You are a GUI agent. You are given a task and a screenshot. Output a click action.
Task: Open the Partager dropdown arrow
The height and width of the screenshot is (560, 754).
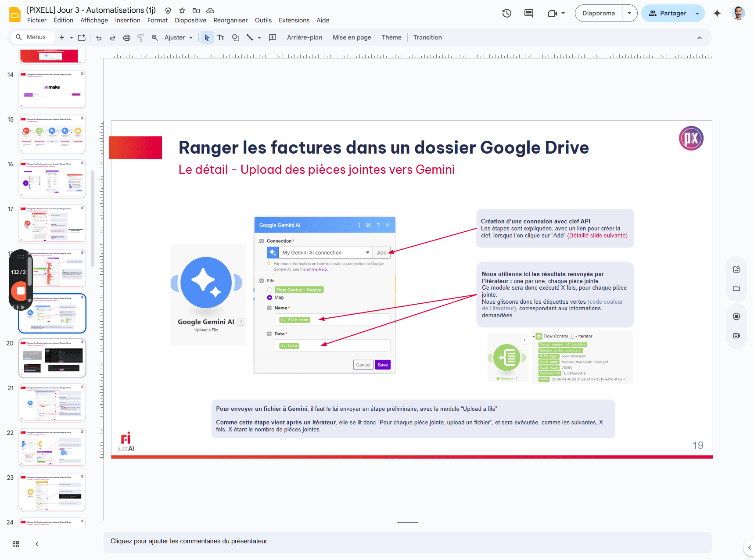[697, 13]
